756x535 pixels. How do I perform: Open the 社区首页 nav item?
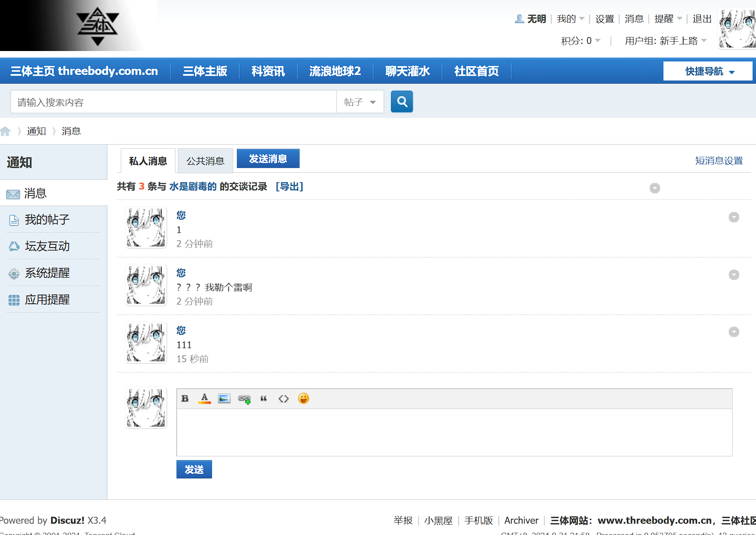476,71
